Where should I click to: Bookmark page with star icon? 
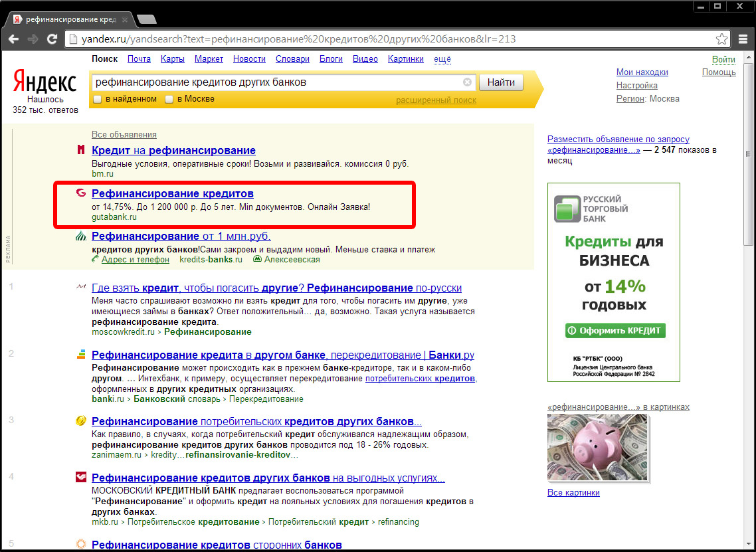pyautogui.click(x=721, y=39)
